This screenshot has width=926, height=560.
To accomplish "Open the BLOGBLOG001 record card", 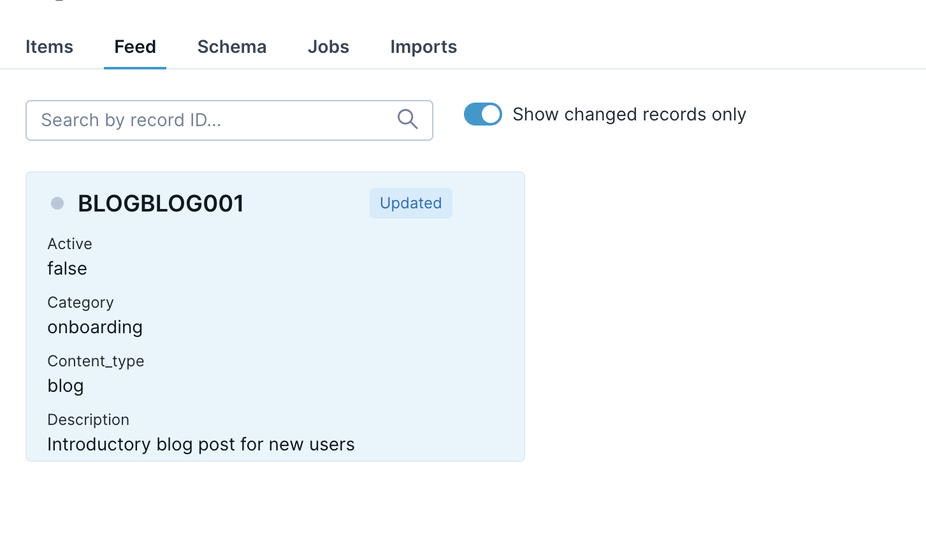I will pos(275,315).
